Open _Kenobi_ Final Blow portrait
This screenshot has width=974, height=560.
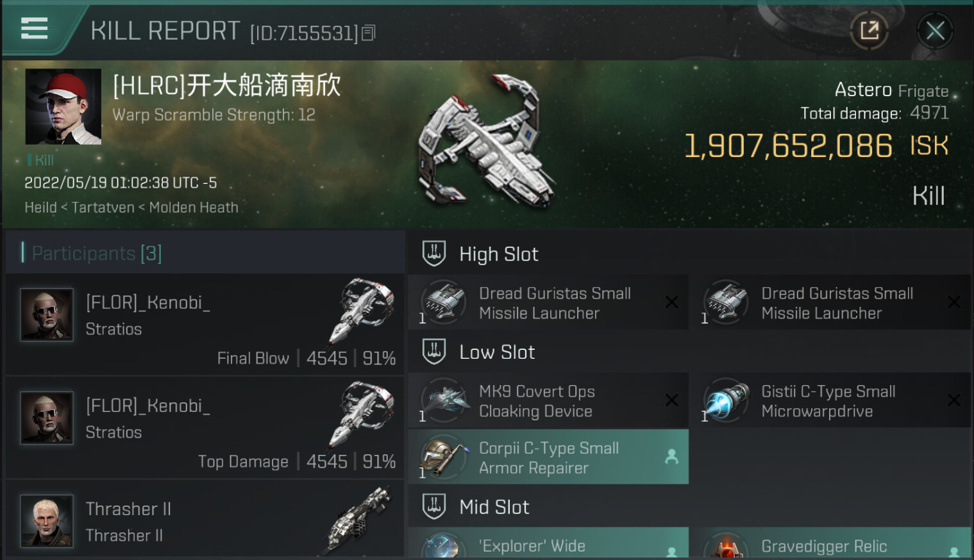pos(47,314)
